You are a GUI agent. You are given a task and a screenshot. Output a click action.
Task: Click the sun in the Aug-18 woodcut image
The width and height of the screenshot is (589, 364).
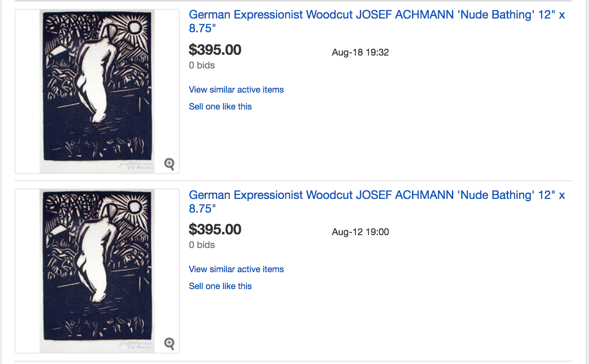point(134,27)
